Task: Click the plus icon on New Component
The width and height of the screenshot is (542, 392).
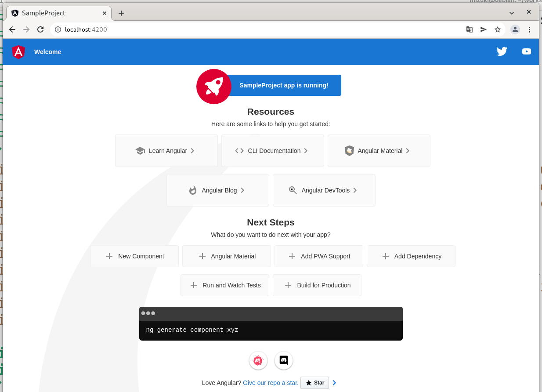Action: (x=109, y=256)
